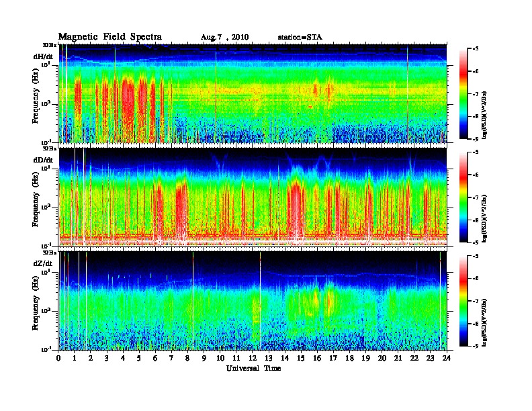Select the "Aug 7, 2010" date text
This screenshot has height=411, width=532.
224,38
